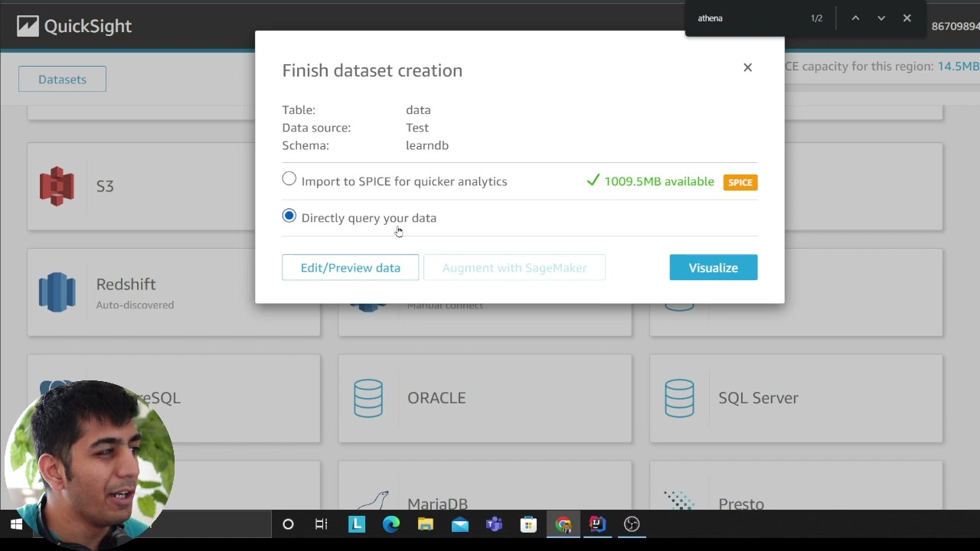Open the Mail app from taskbar

coord(459,524)
